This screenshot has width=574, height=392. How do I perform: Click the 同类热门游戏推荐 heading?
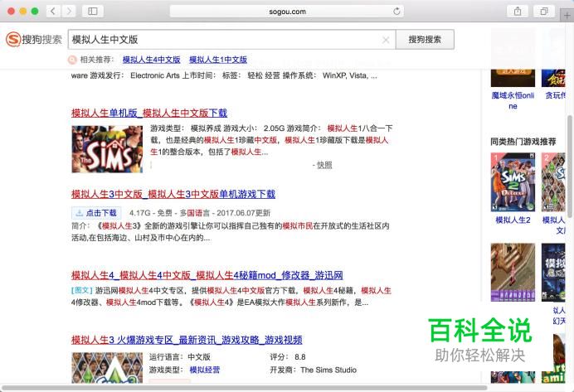[x=523, y=142]
